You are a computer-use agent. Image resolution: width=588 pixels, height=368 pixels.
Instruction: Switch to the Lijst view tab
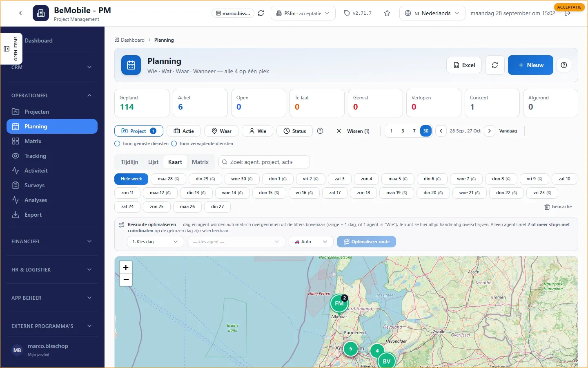pyautogui.click(x=153, y=162)
